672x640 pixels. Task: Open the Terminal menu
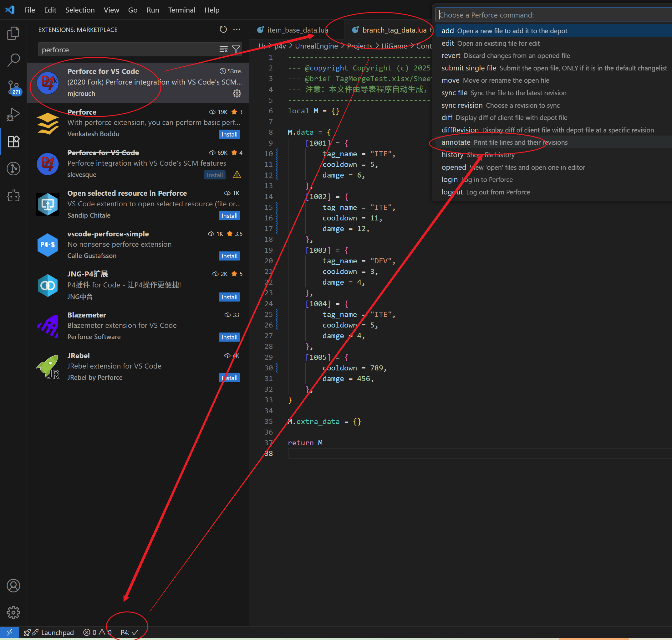tap(181, 10)
